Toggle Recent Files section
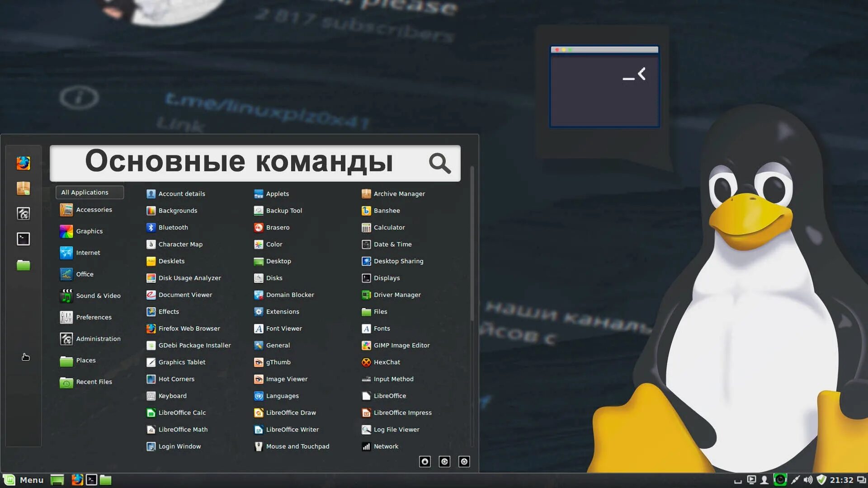 tap(94, 381)
